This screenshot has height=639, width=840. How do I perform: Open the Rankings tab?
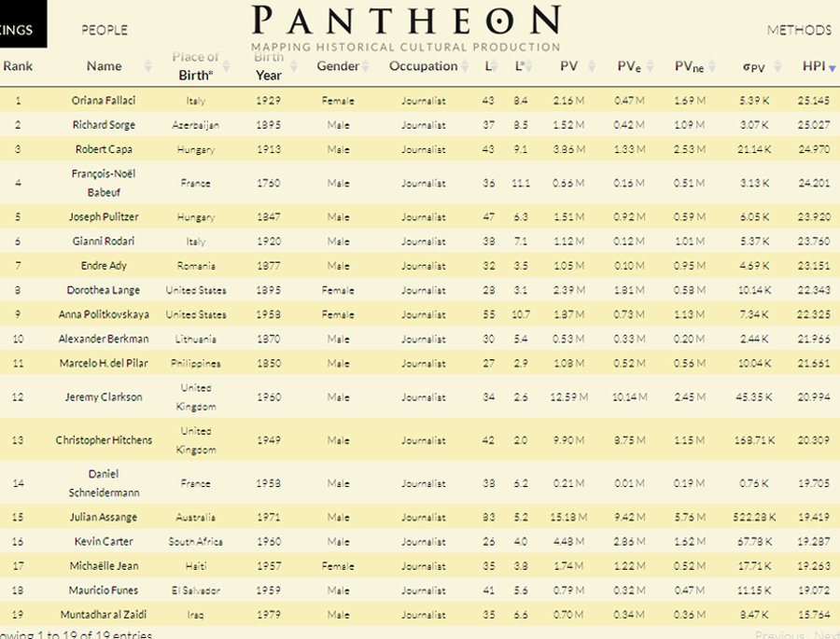23,24
